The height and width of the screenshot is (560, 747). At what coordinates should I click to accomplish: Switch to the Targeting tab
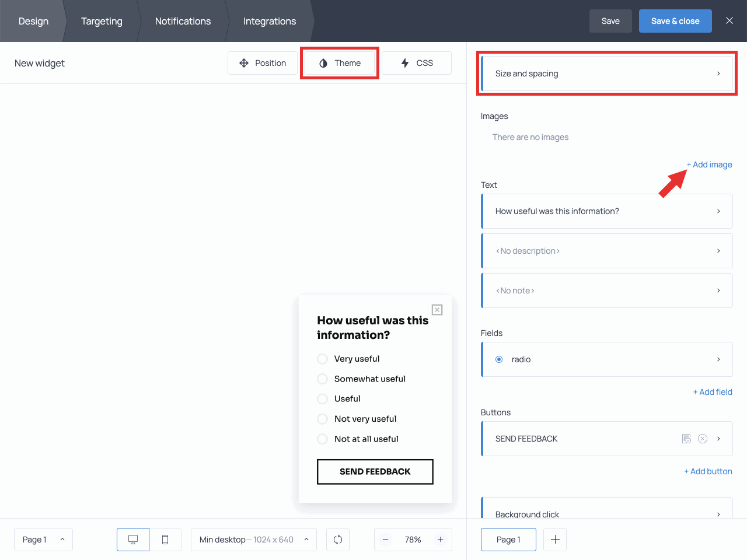click(x=102, y=21)
